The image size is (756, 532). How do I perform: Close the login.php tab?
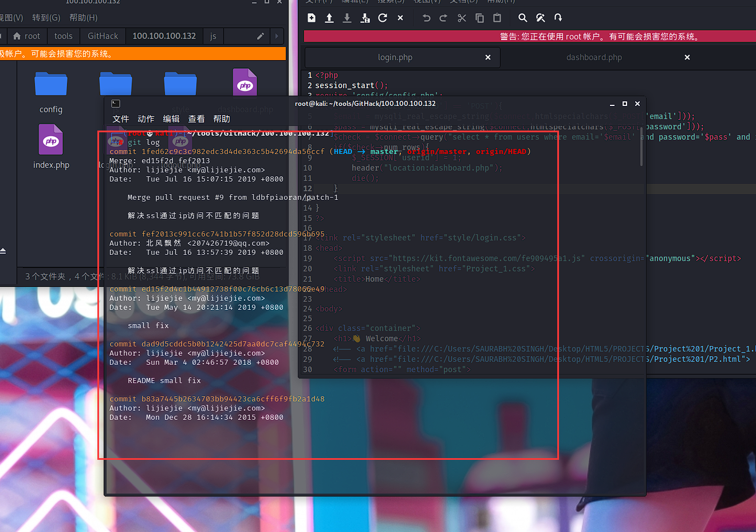488,57
